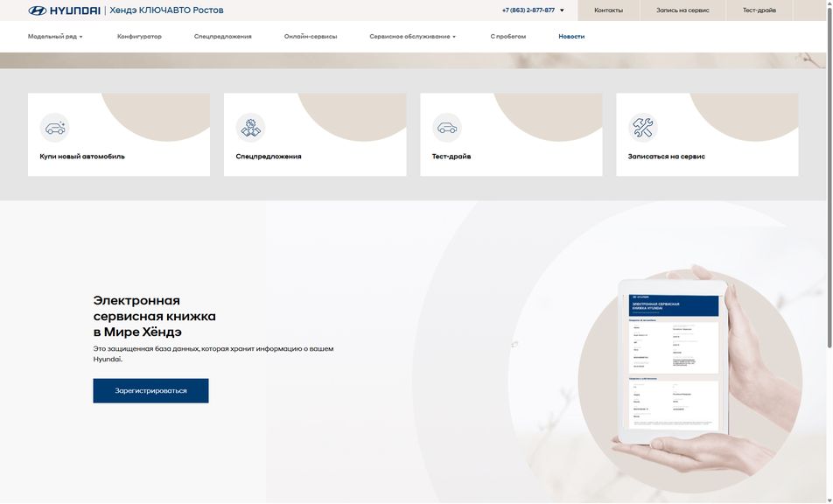Open Онлайн-сервисы menu item

click(311, 37)
